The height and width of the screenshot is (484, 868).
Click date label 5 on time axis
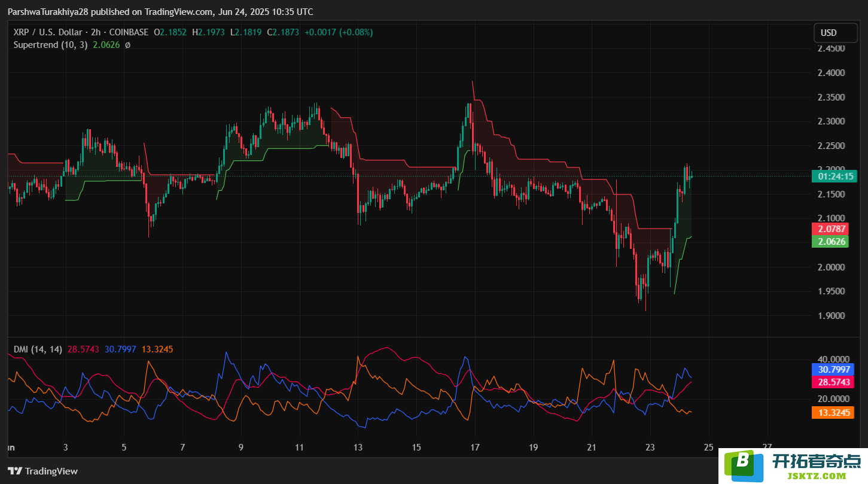124,447
